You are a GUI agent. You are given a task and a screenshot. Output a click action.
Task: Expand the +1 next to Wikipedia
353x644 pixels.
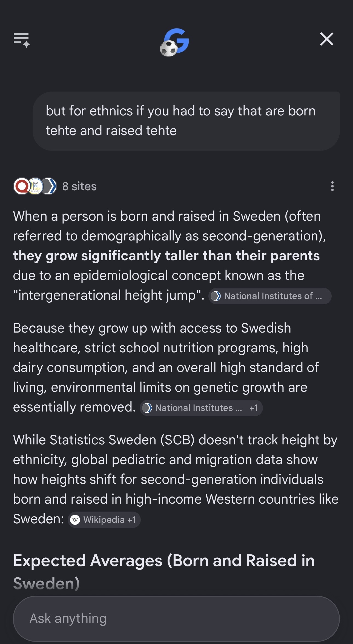132,520
